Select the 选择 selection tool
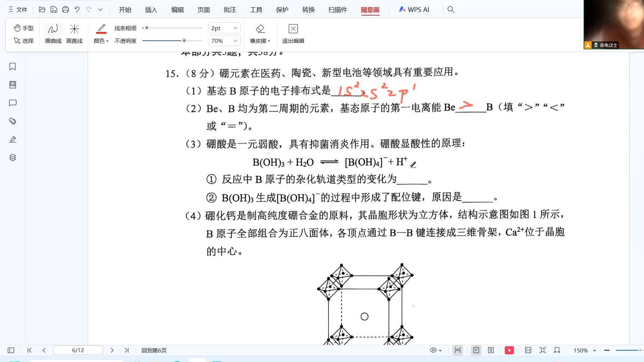The height and width of the screenshot is (362, 644). pos(24,41)
